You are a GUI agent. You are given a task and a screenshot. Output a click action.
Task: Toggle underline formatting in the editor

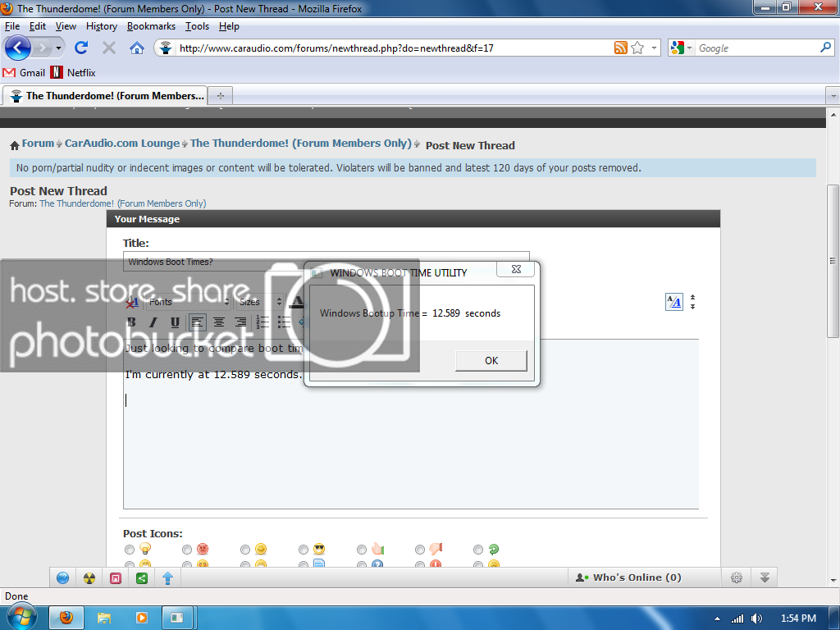(175, 322)
